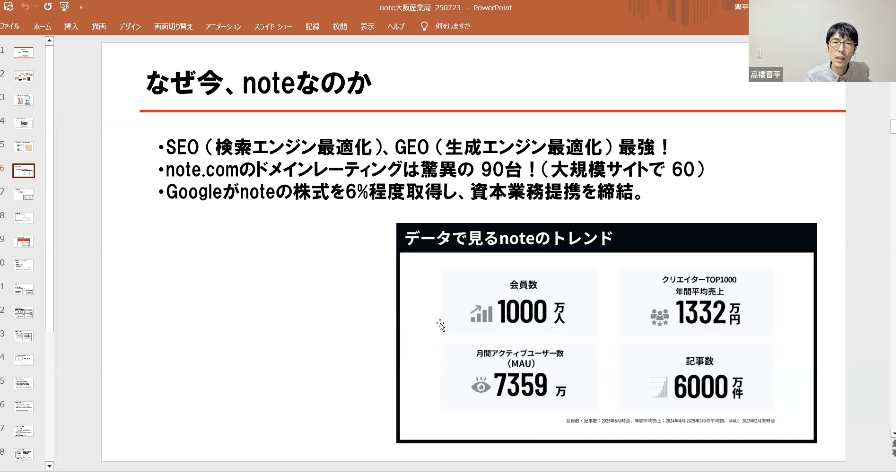Click the 何をしますか search field
This screenshot has height=472, width=896.
point(453,26)
